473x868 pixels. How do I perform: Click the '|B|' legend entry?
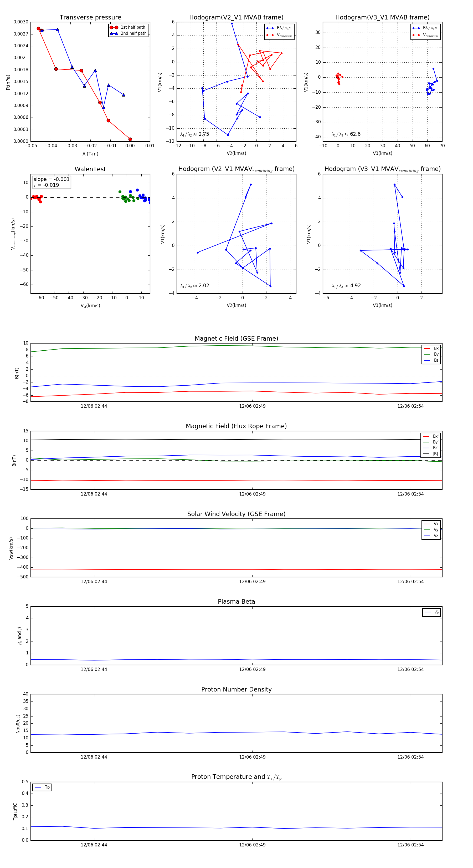point(431,454)
